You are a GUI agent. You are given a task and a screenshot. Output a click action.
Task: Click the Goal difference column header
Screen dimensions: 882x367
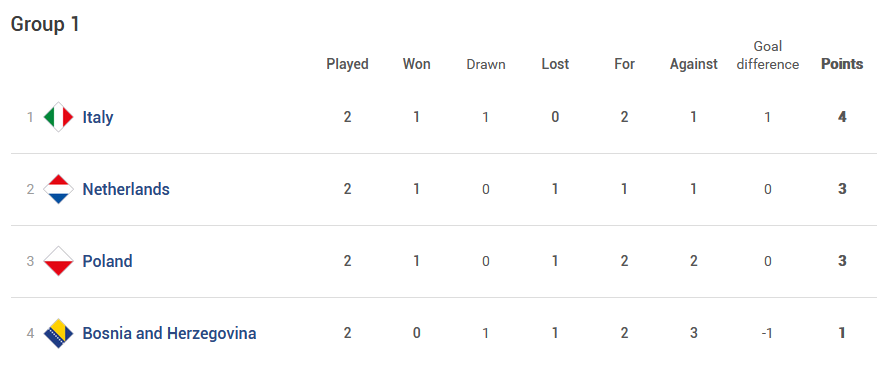pyautogui.click(x=768, y=55)
